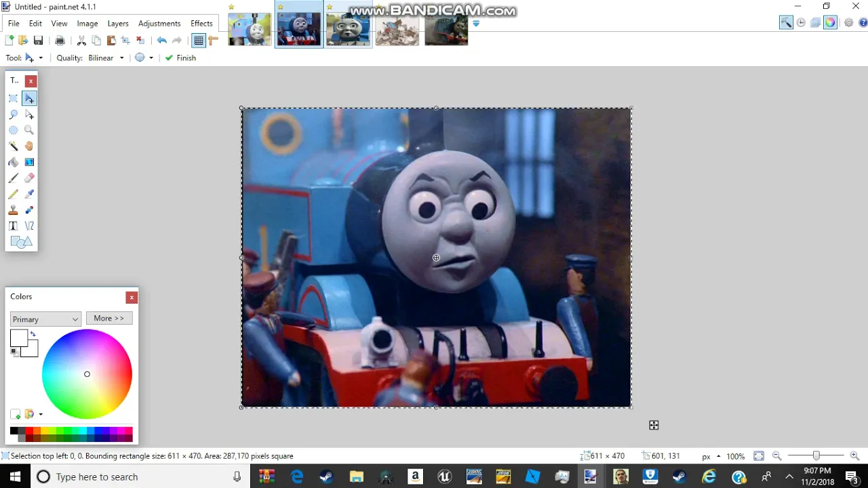Viewport: 868px width, 488px height.
Task: Toggle the History window clock icon
Action: point(801,22)
